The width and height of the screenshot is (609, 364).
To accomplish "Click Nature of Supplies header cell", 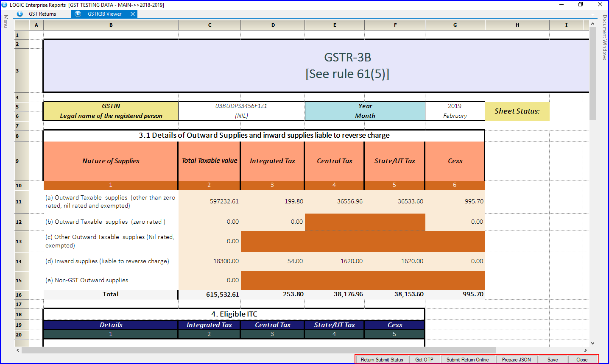I will pos(111,161).
